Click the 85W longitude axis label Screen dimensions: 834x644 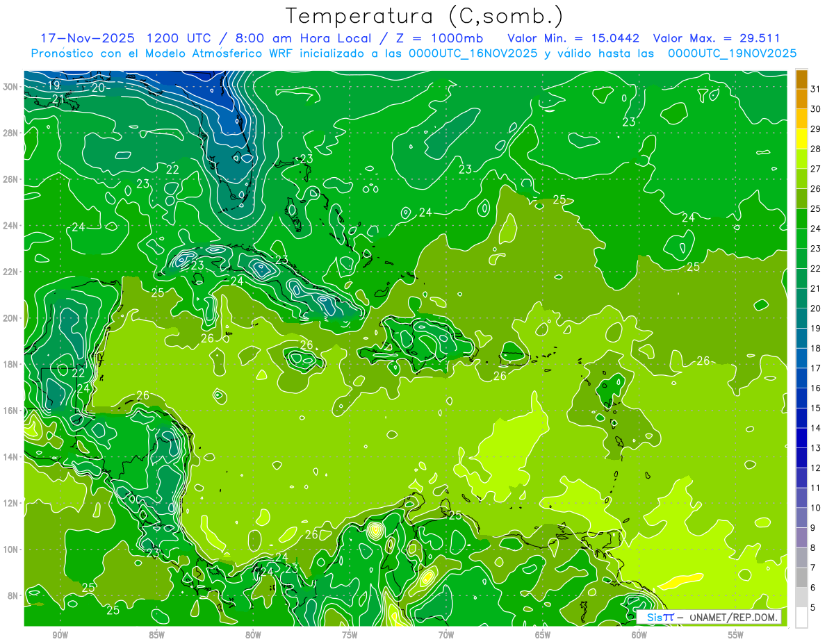[156, 635]
